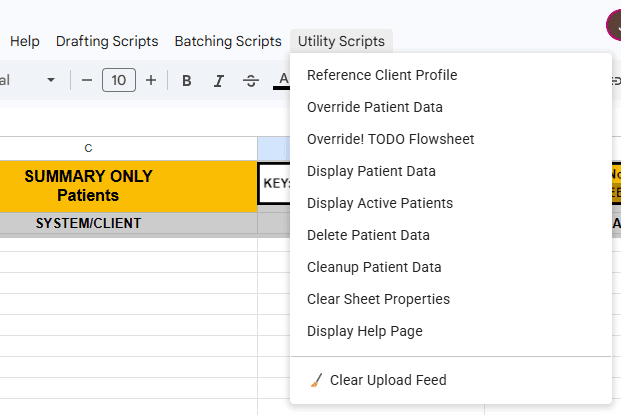Select column C header

[x=88, y=148]
